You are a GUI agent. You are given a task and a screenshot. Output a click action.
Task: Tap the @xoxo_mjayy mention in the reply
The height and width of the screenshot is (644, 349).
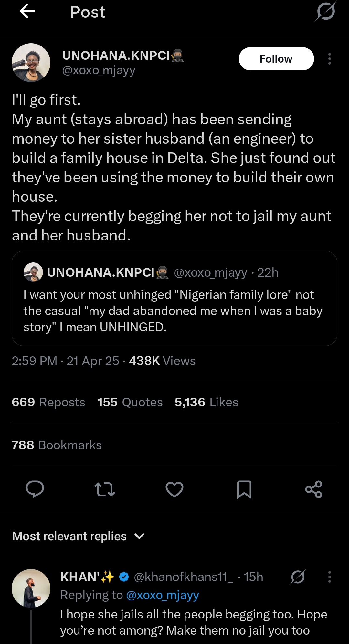[x=162, y=595]
